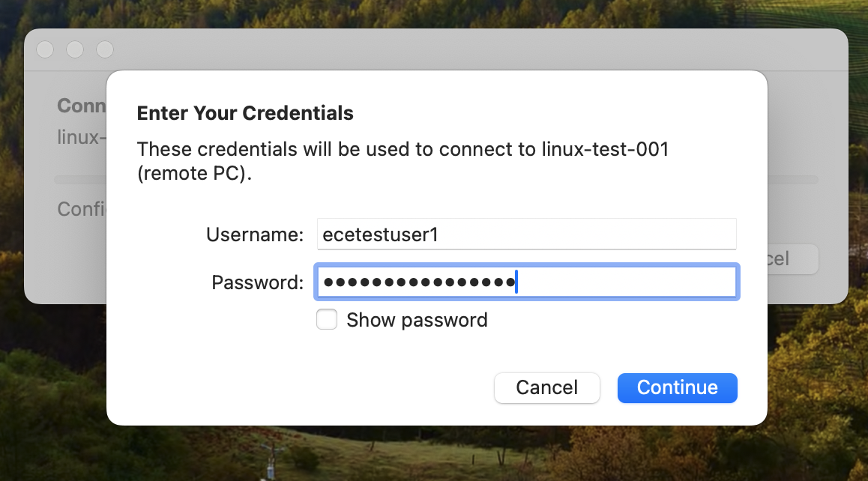Click the truncated "linux-" host name text
This screenshot has width=868, height=481.
78,137
